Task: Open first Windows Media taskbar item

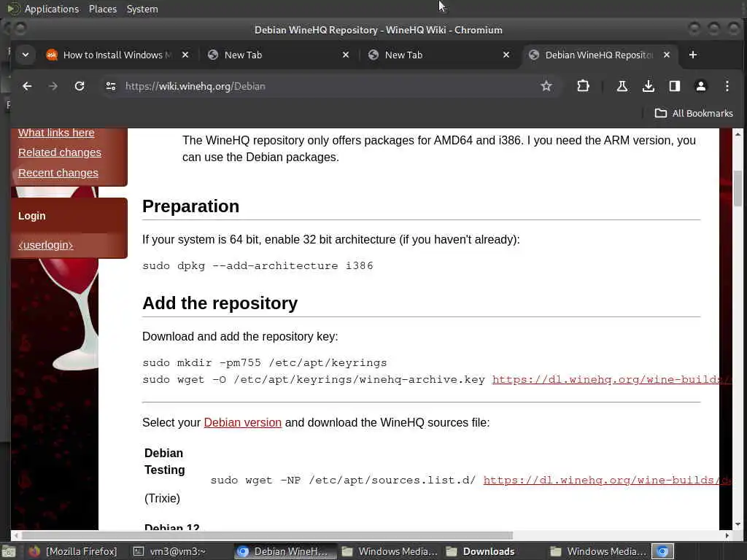Action: (390, 551)
